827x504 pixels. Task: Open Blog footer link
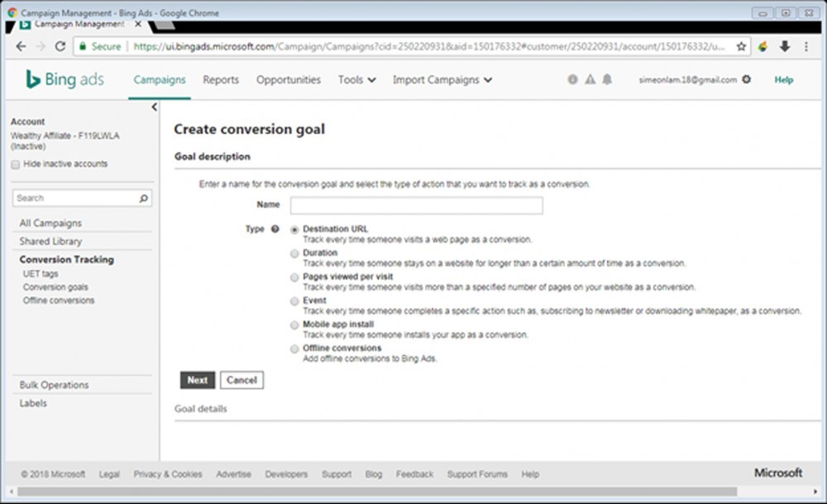[374, 474]
